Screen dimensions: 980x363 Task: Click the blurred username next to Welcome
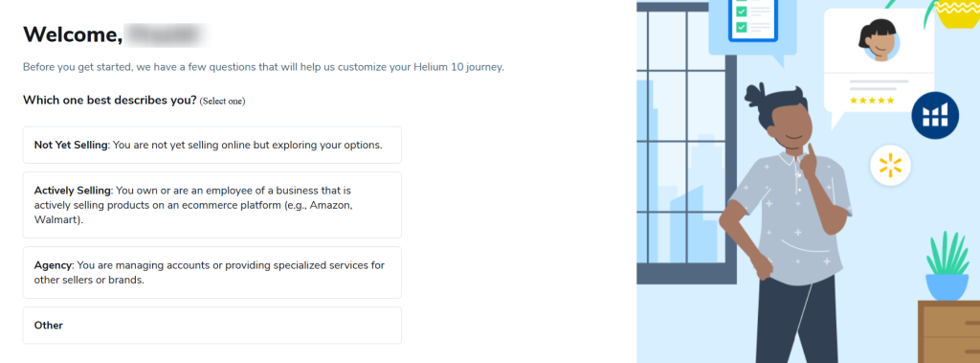coord(167,34)
